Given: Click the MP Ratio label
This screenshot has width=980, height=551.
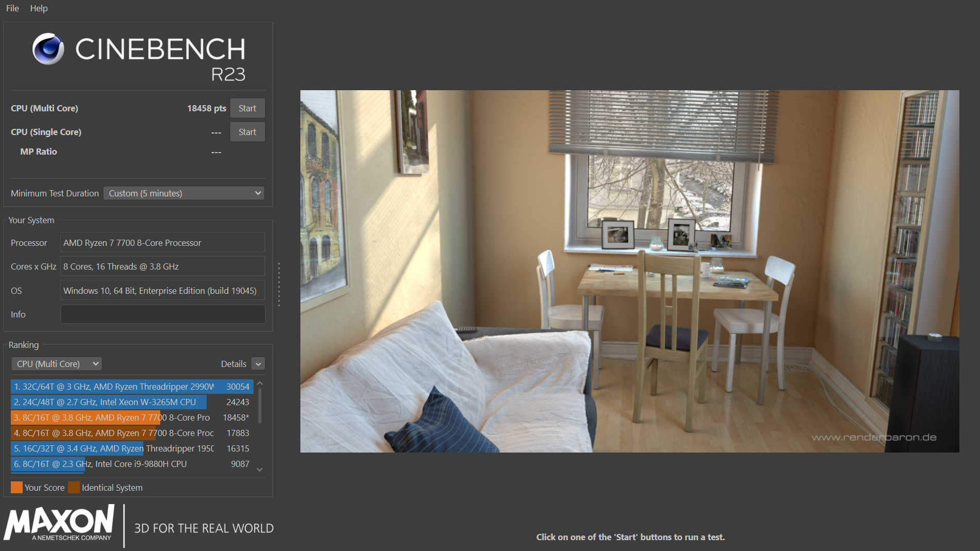Looking at the screenshot, I should tap(39, 152).
